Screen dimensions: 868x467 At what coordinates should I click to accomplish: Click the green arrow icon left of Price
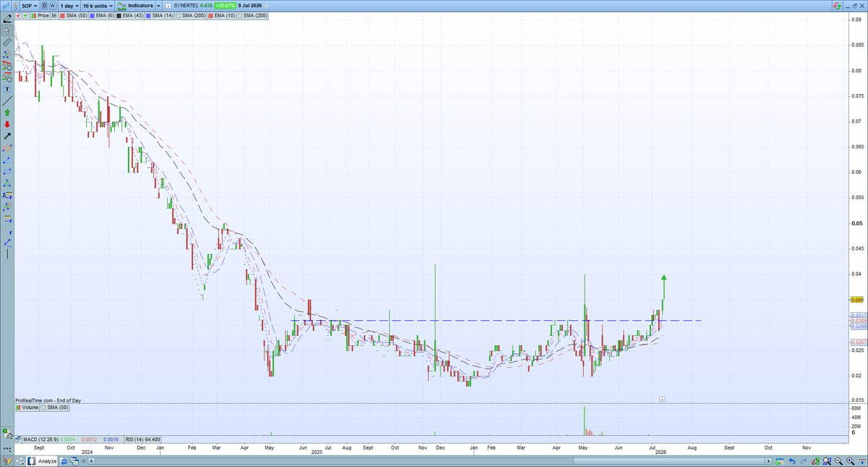pos(25,16)
